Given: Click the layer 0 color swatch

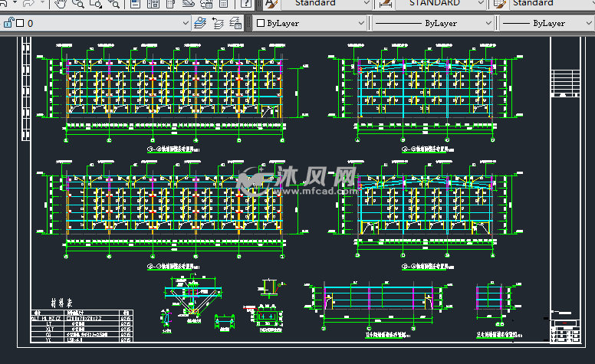Looking at the screenshot, I should (20, 23).
